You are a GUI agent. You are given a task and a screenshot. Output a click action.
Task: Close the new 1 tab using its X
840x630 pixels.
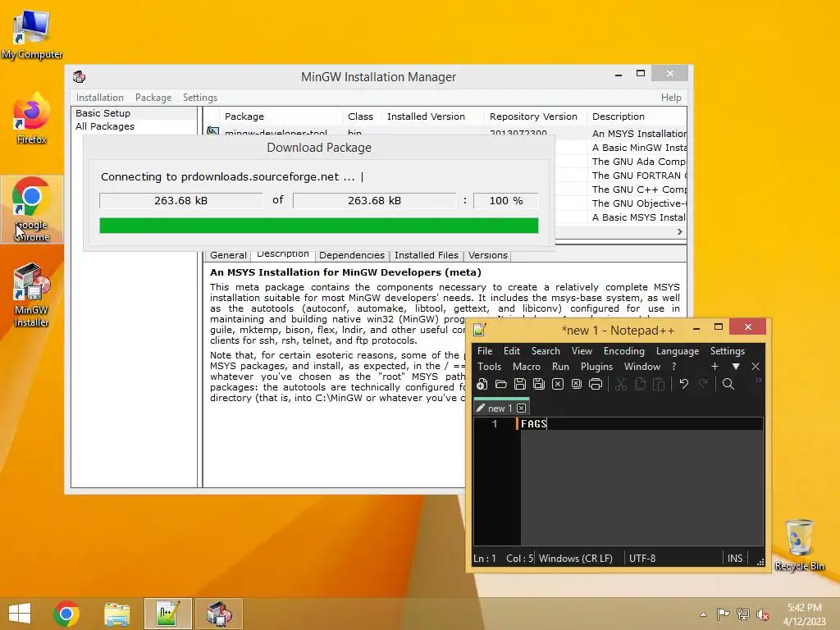(521, 409)
